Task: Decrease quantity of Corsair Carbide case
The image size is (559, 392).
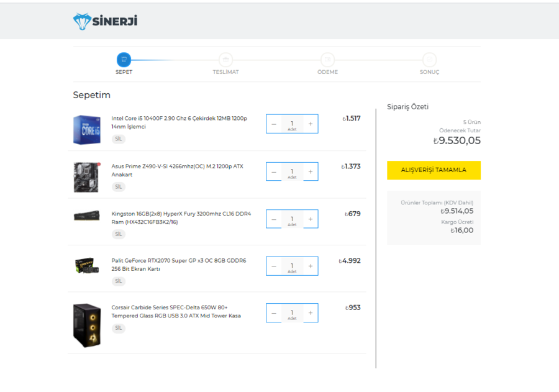Action: [274, 313]
